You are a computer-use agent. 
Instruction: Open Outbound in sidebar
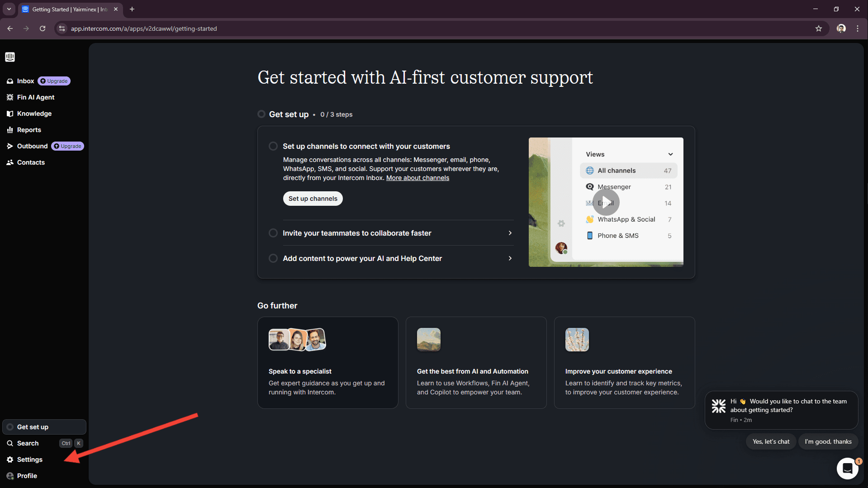[x=32, y=146]
